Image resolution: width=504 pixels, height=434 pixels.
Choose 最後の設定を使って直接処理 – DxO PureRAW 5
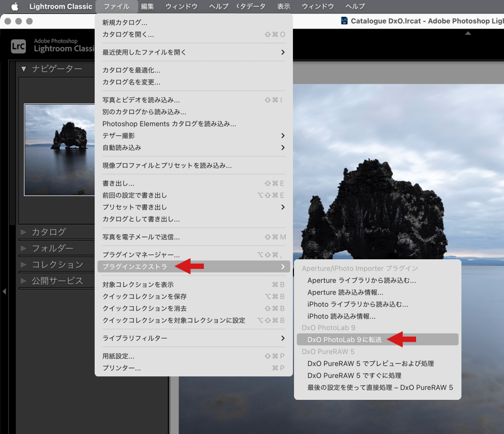coord(377,388)
